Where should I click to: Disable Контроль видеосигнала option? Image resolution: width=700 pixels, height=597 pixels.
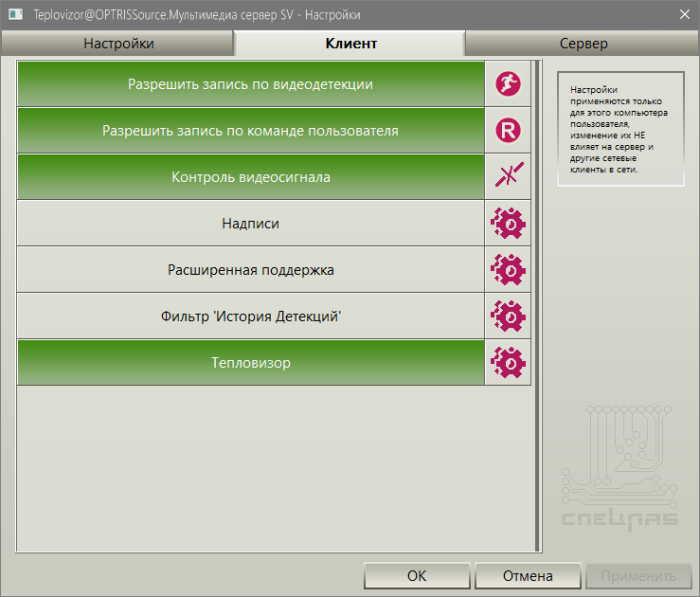pos(251,177)
